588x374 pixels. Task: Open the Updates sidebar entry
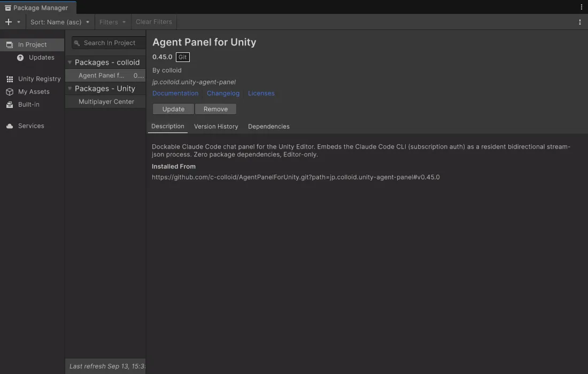point(36,58)
